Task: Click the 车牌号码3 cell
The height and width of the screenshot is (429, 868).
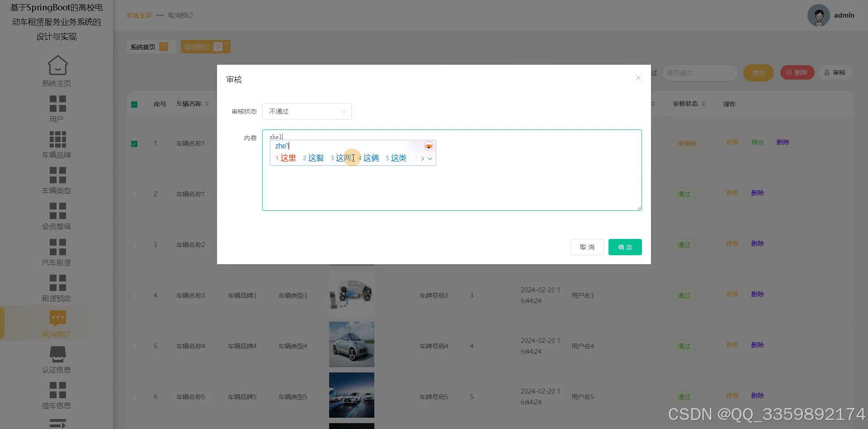Action: (x=434, y=296)
